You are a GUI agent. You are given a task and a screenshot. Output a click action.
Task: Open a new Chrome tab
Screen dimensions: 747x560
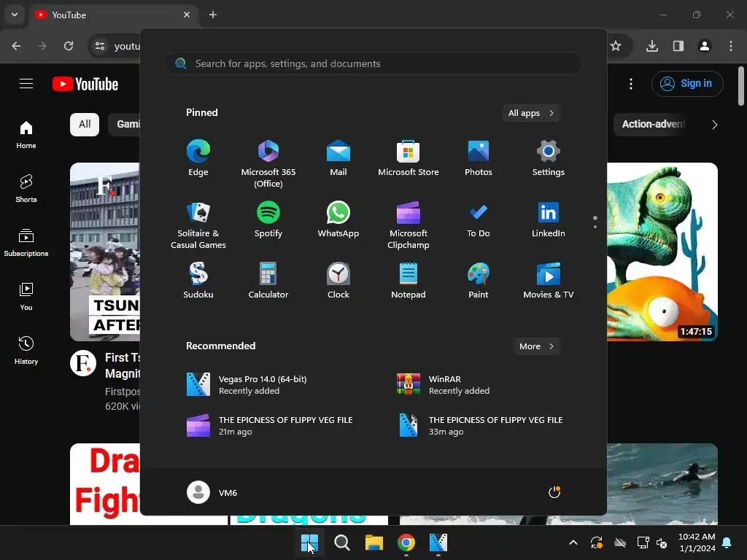click(x=213, y=15)
